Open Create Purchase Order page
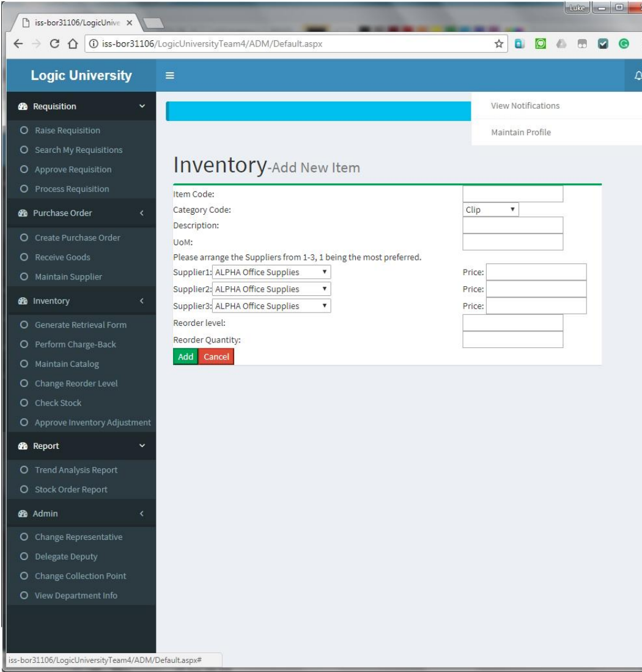The width and height of the screenshot is (642, 672). pyautogui.click(x=78, y=238)
